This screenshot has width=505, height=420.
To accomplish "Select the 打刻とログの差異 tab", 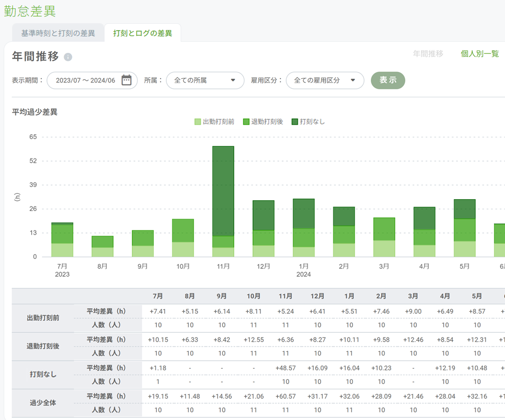I will [143, 33].
